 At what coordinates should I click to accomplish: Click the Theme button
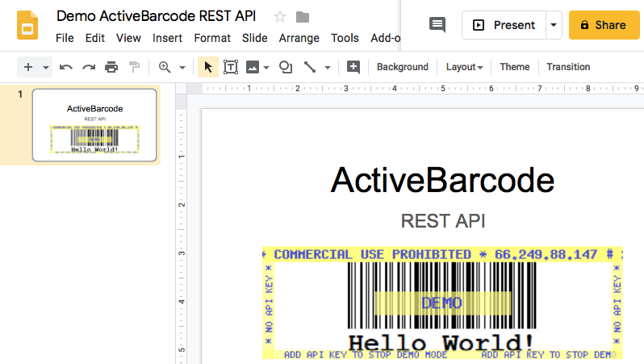coord(515,67)
